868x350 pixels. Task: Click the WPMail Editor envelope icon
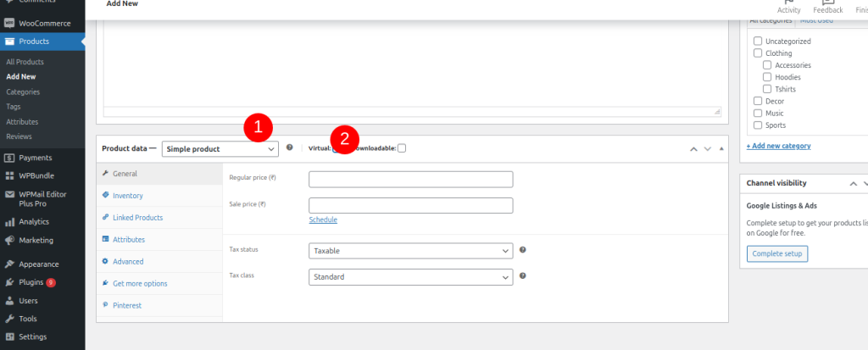click(8, 194)
